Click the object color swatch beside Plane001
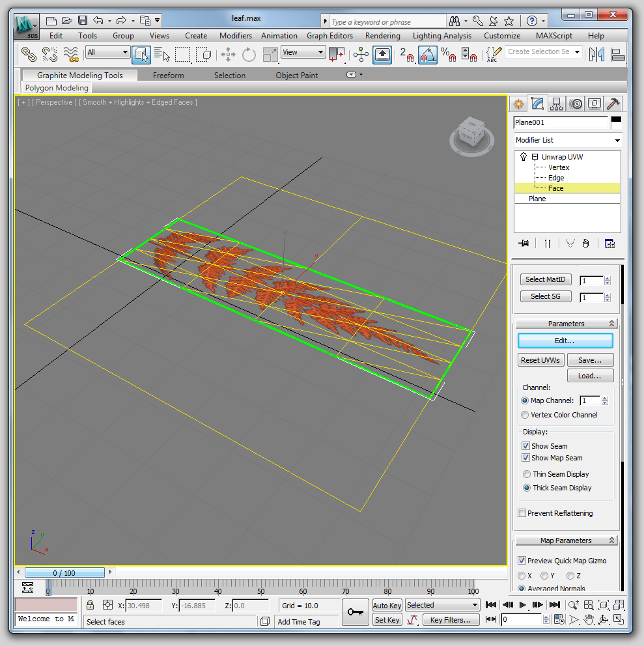The image size is (644, 646). point(615,122)
